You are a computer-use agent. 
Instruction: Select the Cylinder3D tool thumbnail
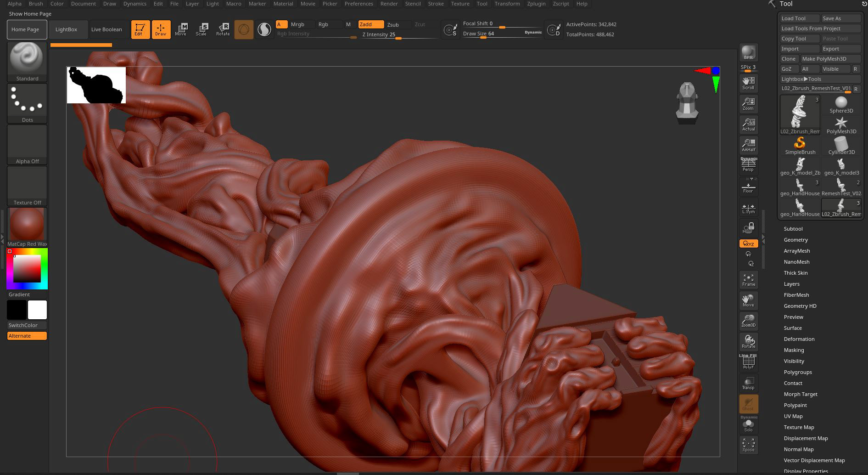[x=841, y=146]
